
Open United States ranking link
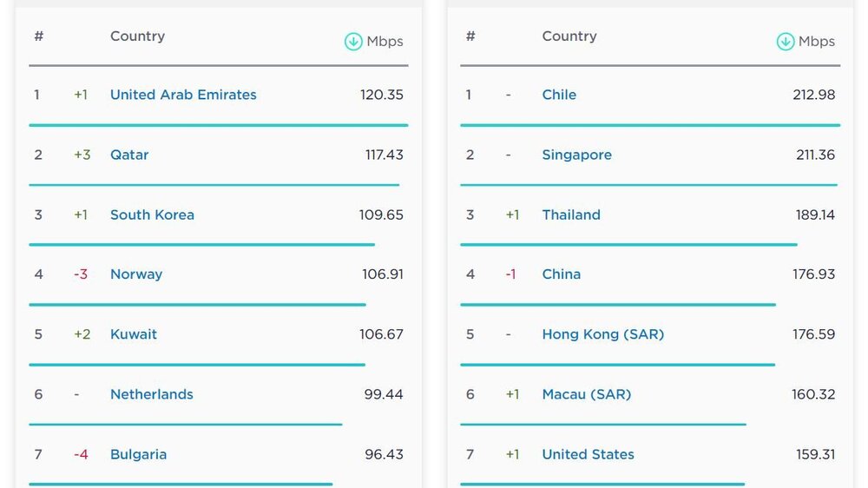tap(588, 454)
